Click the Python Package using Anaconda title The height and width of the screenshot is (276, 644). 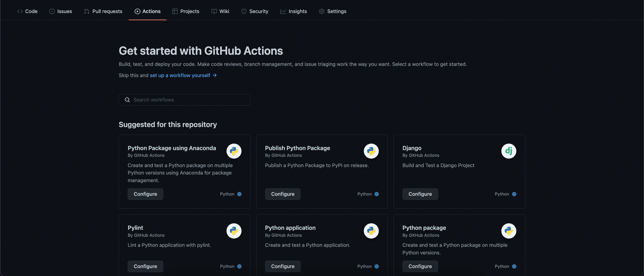click(x=172, y=148)
